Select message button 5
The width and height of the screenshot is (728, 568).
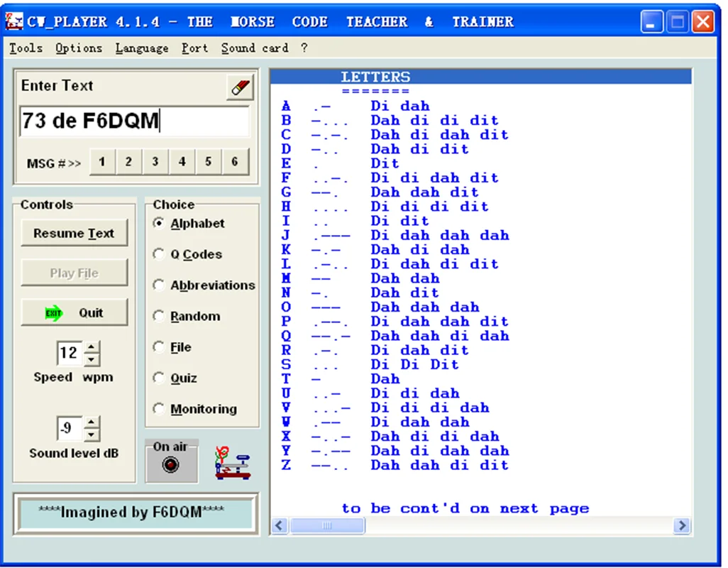tap(209, 162)
